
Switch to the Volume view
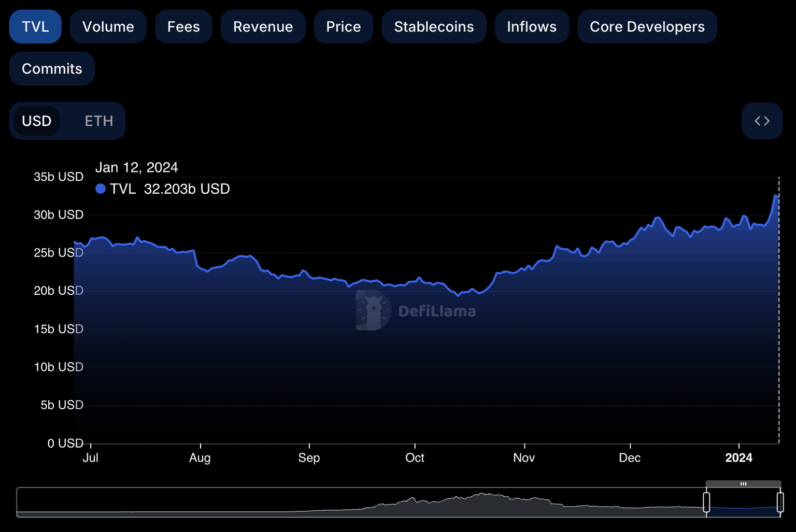click(x=108, y=26)
